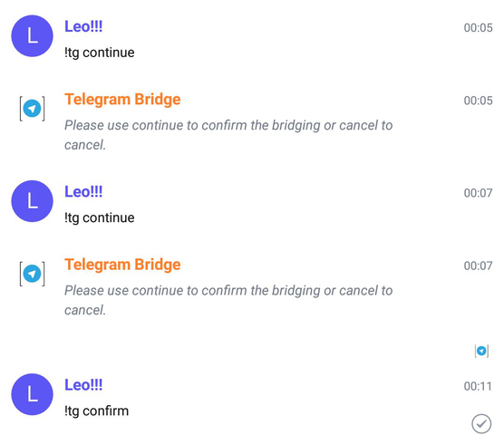Click the 00:05 timestamp on Leo's first message
Screen dimensions: 504x435
click(x=478, y=28)
